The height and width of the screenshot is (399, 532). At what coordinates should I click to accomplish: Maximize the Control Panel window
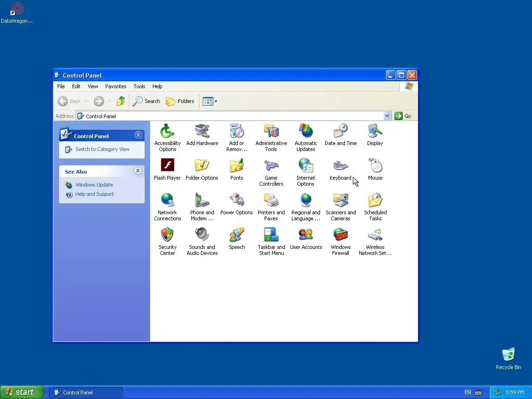tap(401, 75)
